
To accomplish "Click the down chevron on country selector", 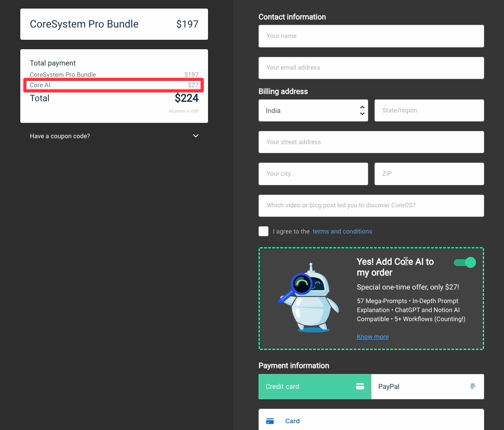I will tap(362, 113).
